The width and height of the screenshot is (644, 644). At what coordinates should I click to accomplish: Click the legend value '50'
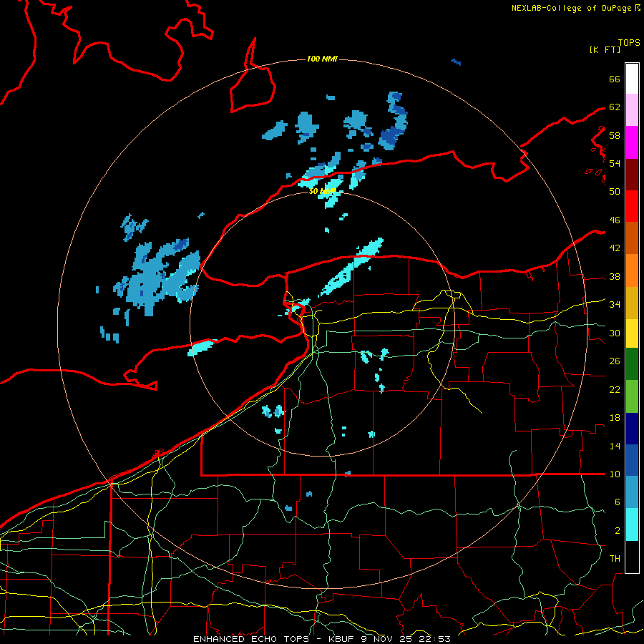[615, 191]
